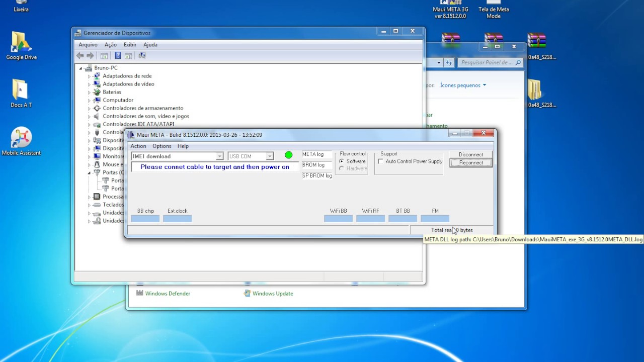644x362 pixels.
Task: Open the USB COM port dropdown
Action: 270,156
